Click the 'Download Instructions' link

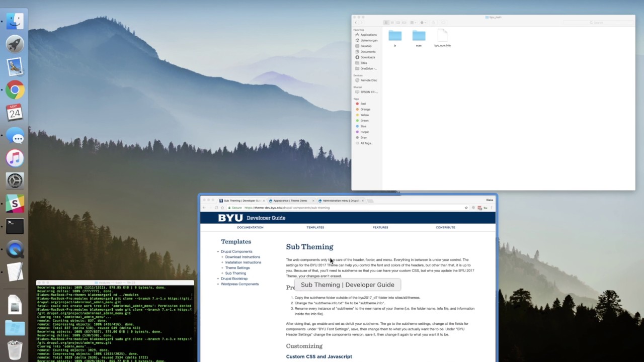(243, 257)
